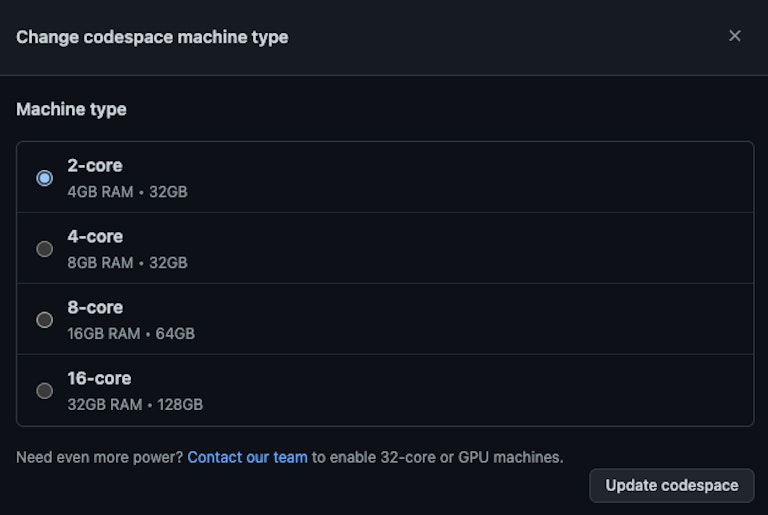Select the 8-core radio button

click(x=44, y=320)
